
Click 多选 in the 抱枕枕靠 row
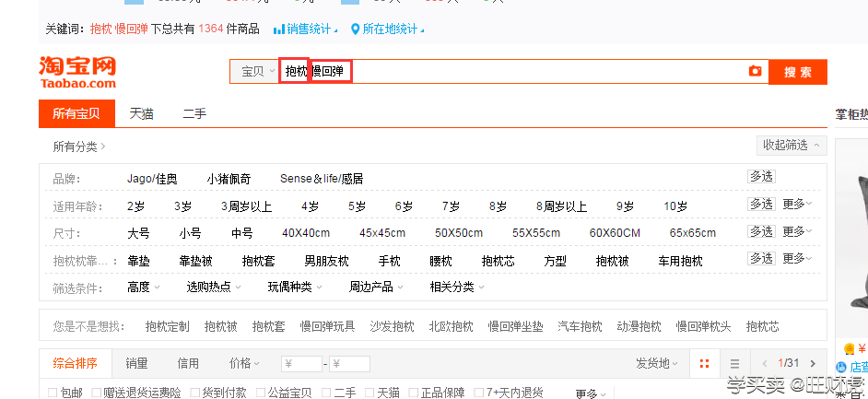coord(761,258)
